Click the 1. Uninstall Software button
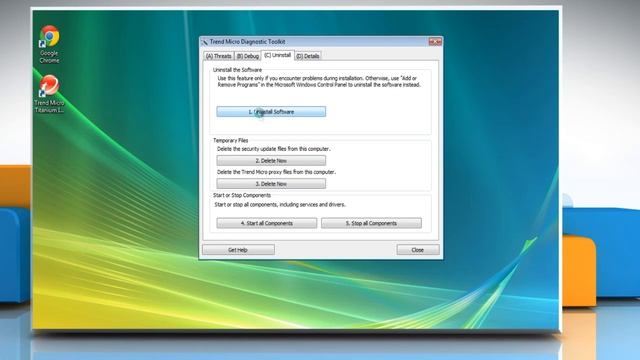The image size is (640, 360). [x=271, y=111]
